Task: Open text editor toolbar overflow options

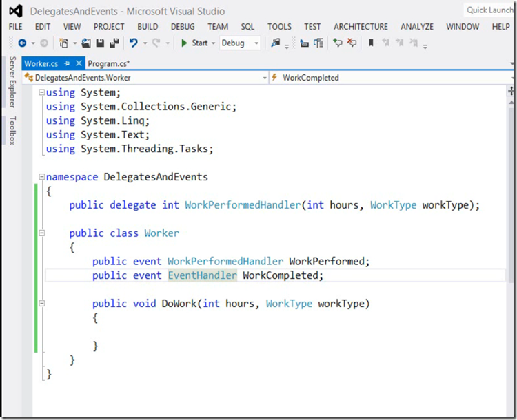Action: (425, 47)
